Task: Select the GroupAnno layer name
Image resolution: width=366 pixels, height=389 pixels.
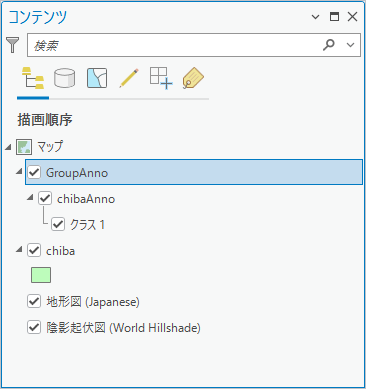Action: (x=77, y=173)
